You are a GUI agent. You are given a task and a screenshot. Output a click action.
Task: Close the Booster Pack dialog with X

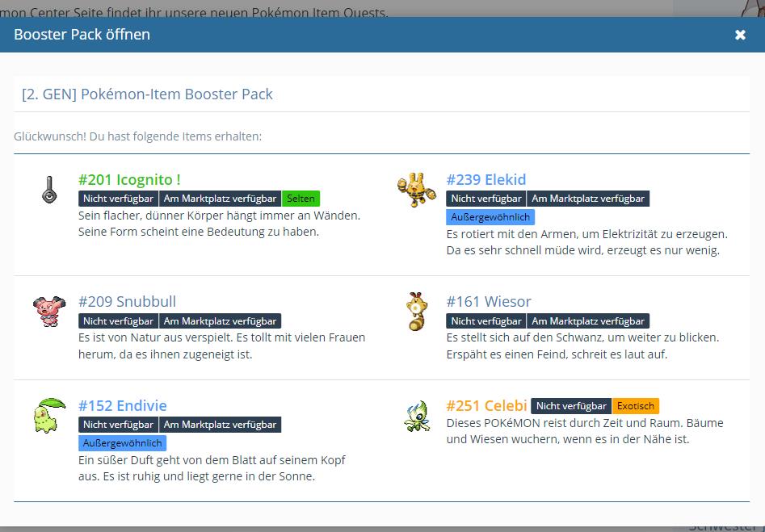click(x=740, y=35)
